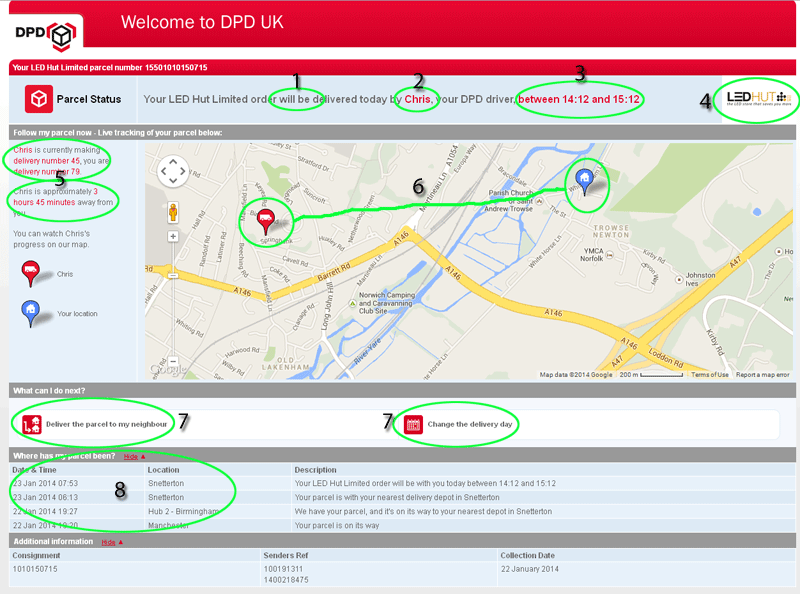Click the Hub 2 - Birmingham location cell
Viewport: 800px width, 594px height.
point(183,511)
